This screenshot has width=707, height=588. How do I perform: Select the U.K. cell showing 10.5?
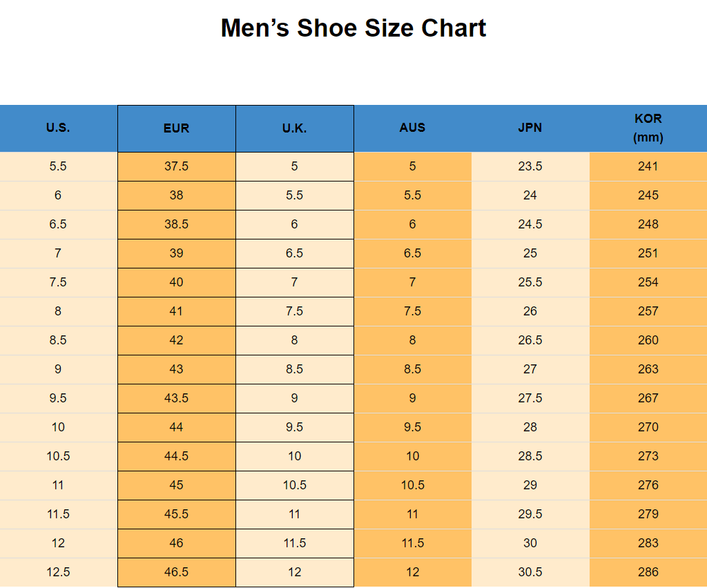(x=295, y=485)
